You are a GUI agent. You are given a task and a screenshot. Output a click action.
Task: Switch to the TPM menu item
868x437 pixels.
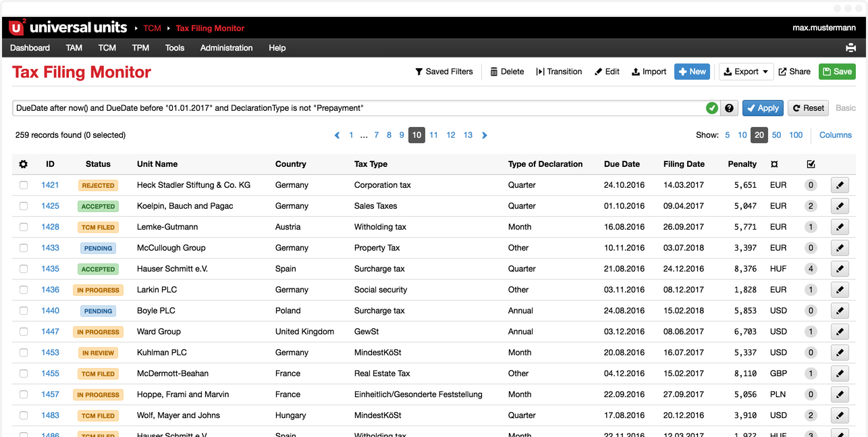pos(140,48)
